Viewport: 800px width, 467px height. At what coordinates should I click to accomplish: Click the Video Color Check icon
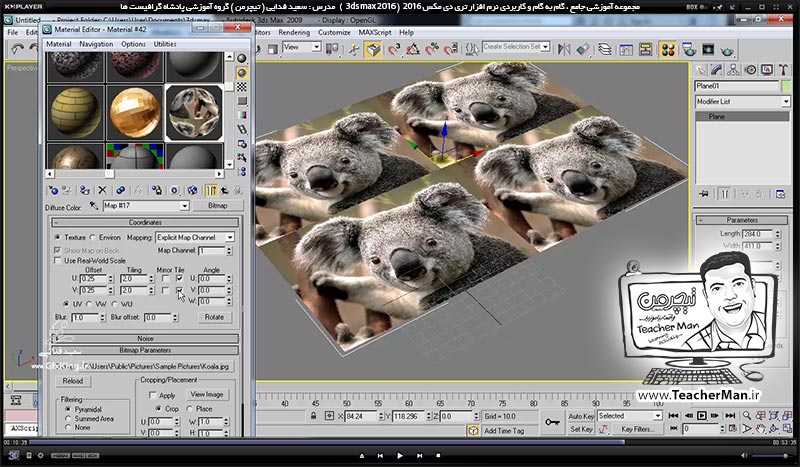[x=242, y=115]
